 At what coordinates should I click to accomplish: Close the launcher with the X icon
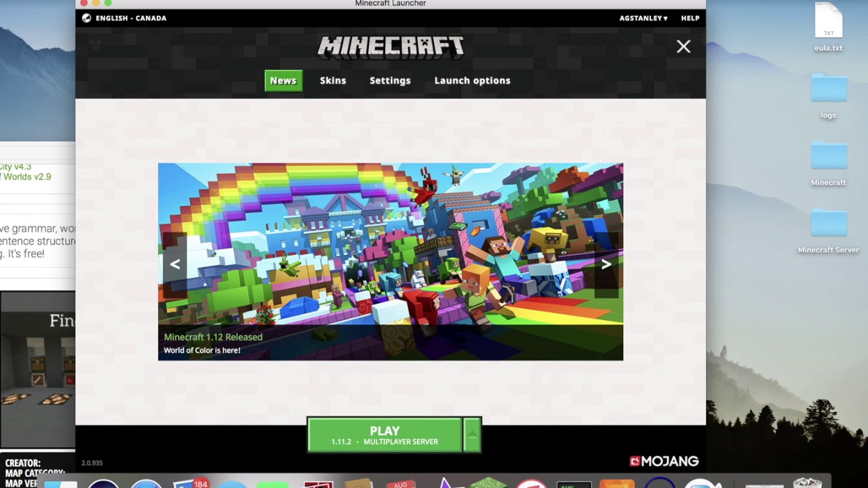pos(683,46)
